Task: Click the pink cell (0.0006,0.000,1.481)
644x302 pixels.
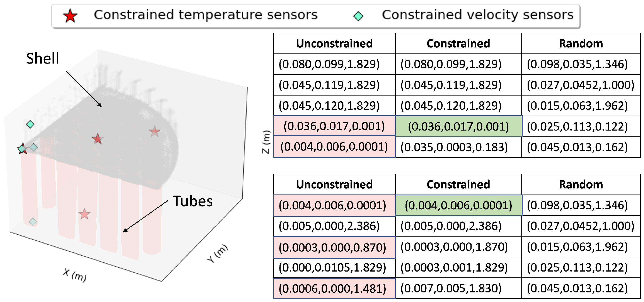Action: (334, 289)
